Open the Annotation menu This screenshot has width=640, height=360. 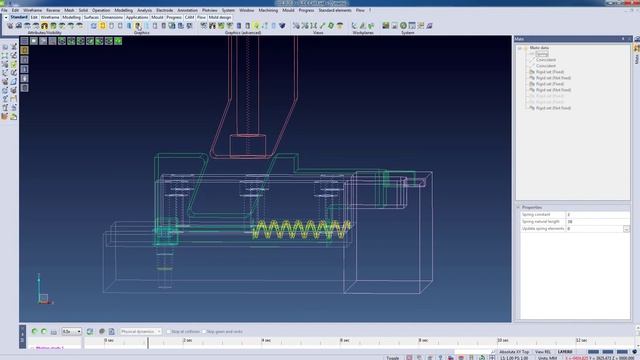[x=187, y=10]
